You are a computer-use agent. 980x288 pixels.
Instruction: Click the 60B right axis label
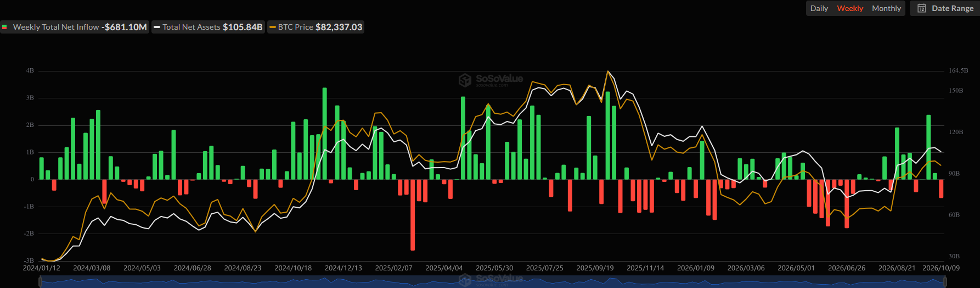click(954, 215)
